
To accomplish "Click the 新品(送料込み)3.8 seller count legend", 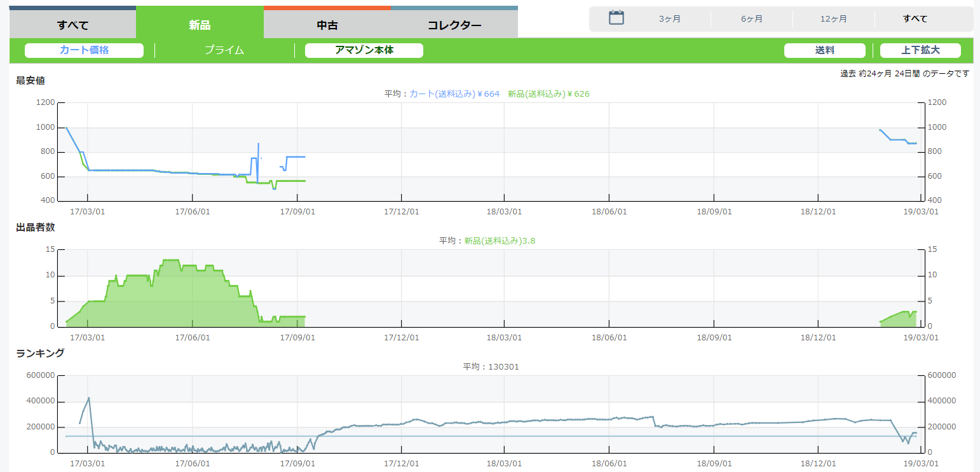I will click(500, 241).
